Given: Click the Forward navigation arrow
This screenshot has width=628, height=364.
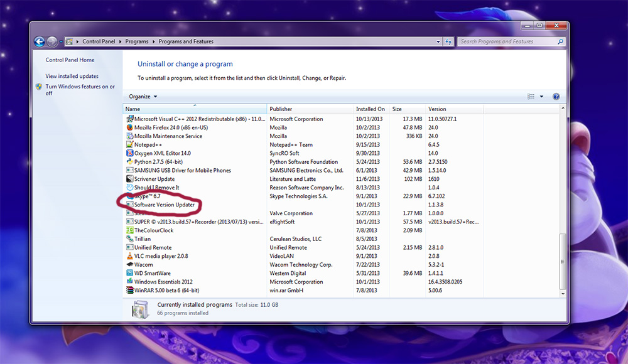Looking at the screenshot, I should tap(52, 41).
